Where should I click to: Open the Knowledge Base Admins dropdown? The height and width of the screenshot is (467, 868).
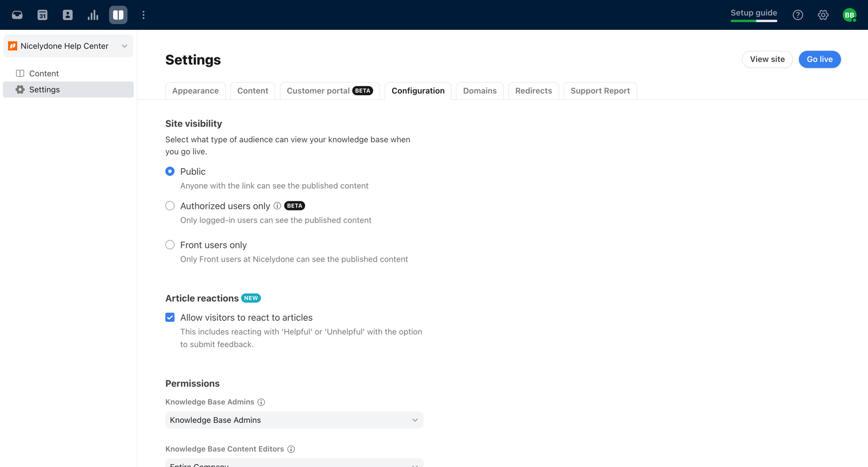click(294, 420)
